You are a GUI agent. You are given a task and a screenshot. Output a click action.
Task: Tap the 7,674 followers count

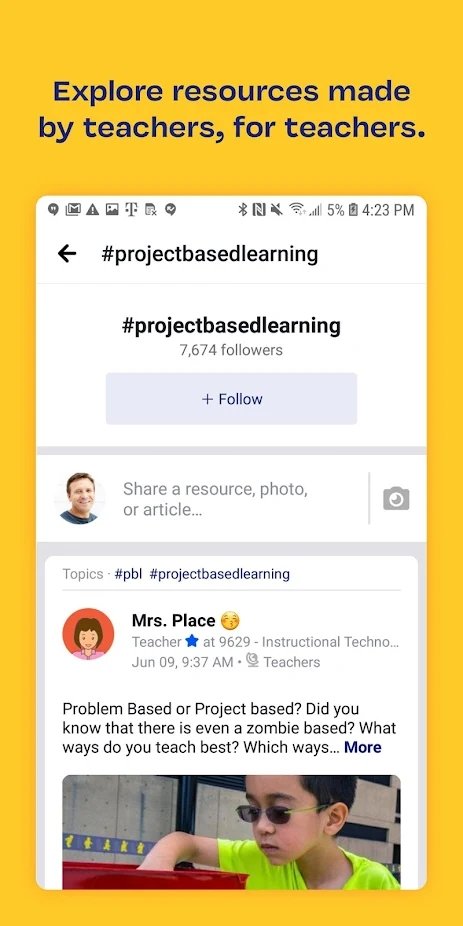232,350
